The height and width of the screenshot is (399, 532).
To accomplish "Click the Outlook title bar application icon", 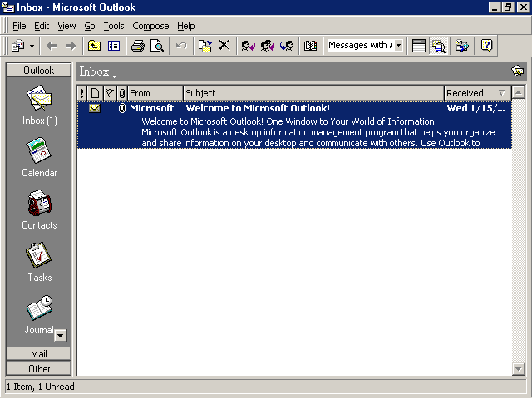I will [8, 7].
